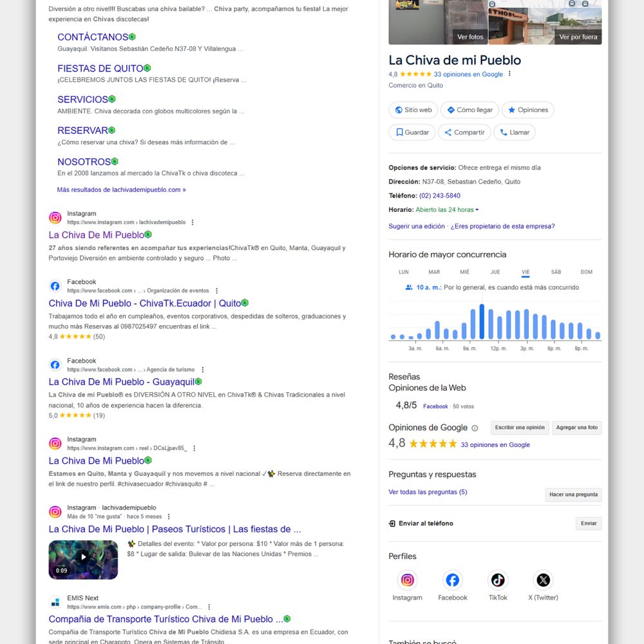The image size is (644, 644).
Task: Click the Compartir share icon
Action: tap(449, 132)
